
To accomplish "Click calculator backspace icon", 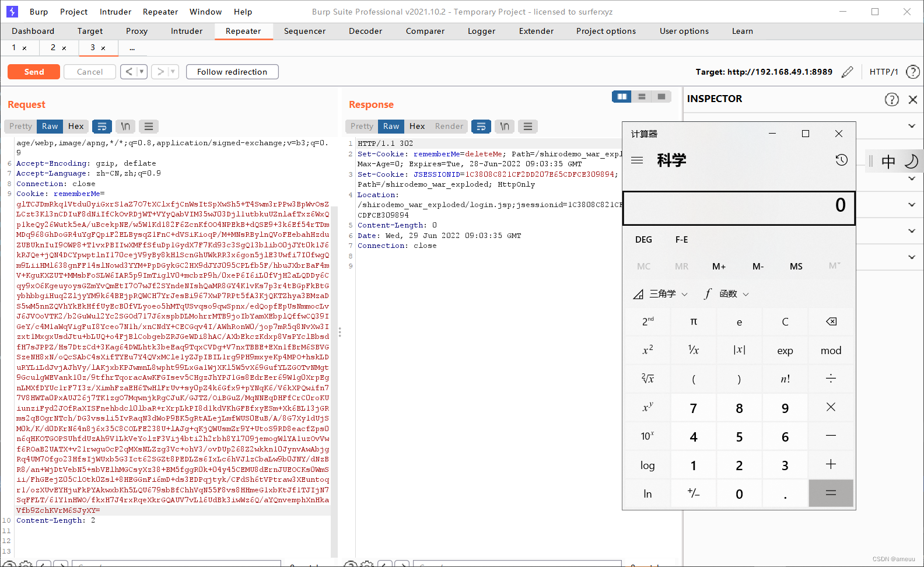I will [x=831, y=321].
